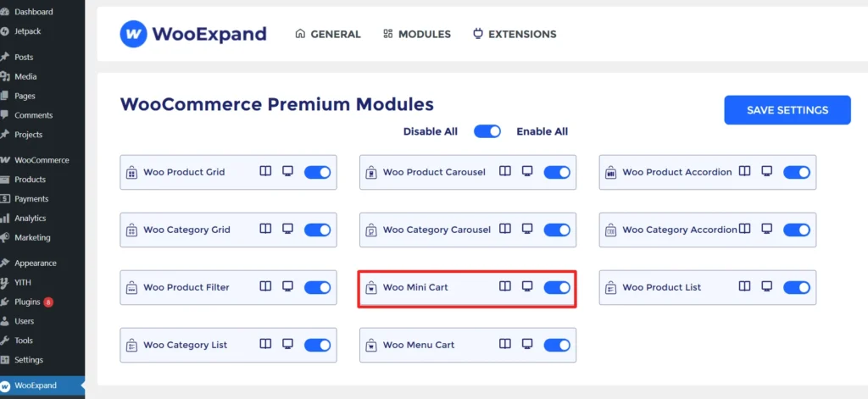Select WooExpand in the sidebar
Image resolution: width=868 pixels, height=399 pixels.
[42, 385]
